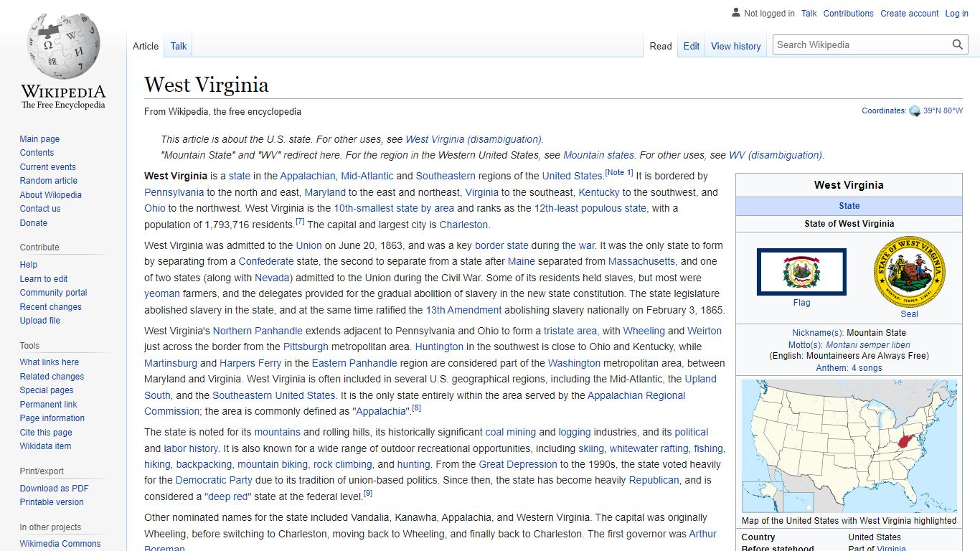Click the Flag caption link

[x=801, y=303]
